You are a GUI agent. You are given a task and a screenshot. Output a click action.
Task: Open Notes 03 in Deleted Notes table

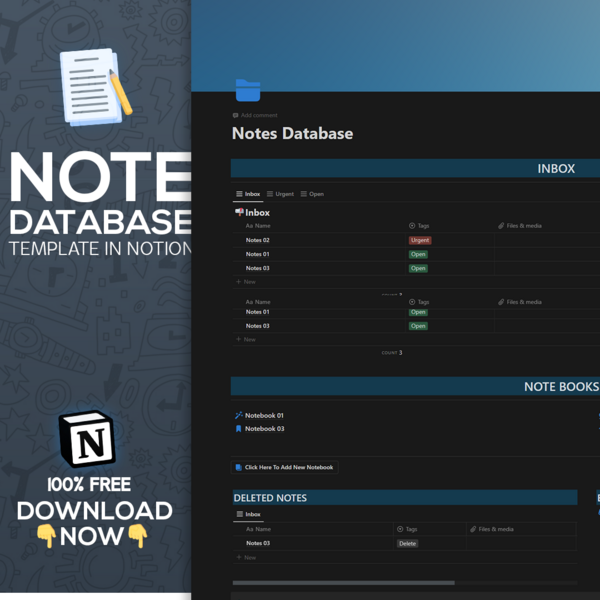coord(258,543)
